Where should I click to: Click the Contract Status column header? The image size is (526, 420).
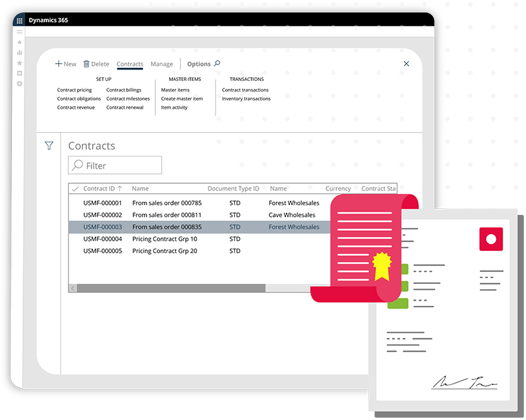[x=378, y=188]
